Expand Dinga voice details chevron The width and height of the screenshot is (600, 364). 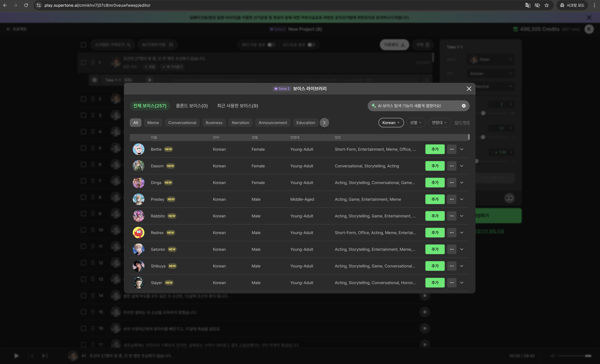pyautogui.click(x=461, y=183)
